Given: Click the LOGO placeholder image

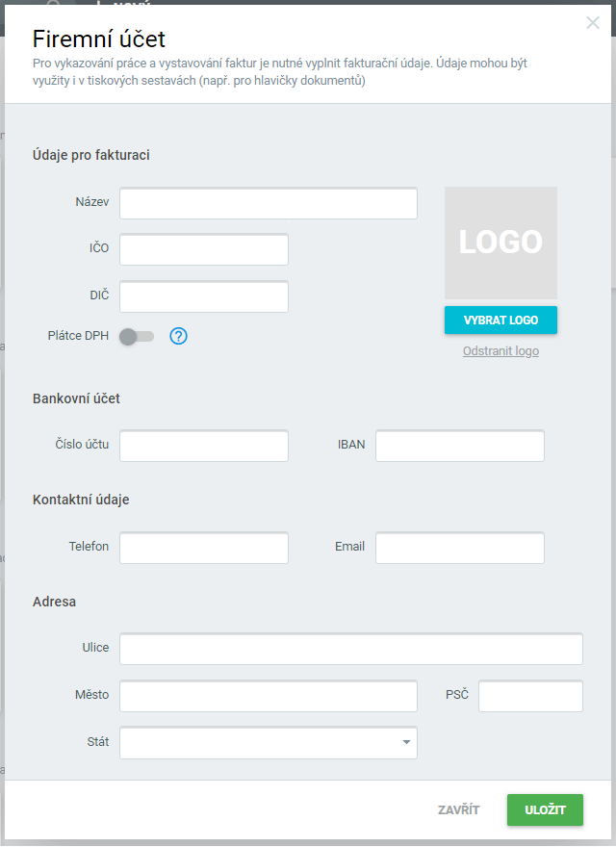Looking at the screenshot, I should pos(500,243).
